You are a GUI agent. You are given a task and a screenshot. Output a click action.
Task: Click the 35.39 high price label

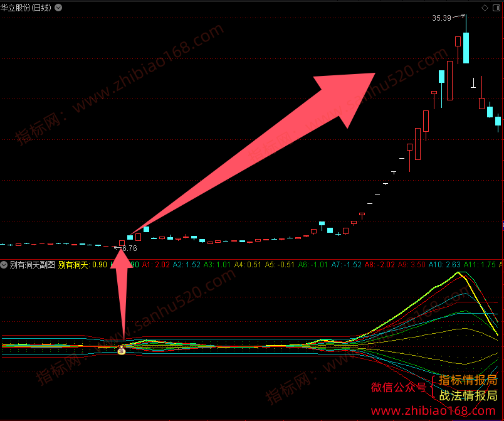click(x=442, y=18)
